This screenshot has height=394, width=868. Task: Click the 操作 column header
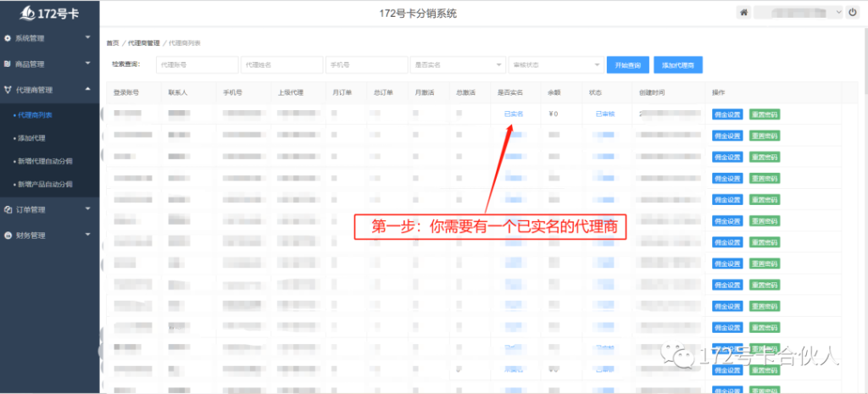tap(719, 92)
